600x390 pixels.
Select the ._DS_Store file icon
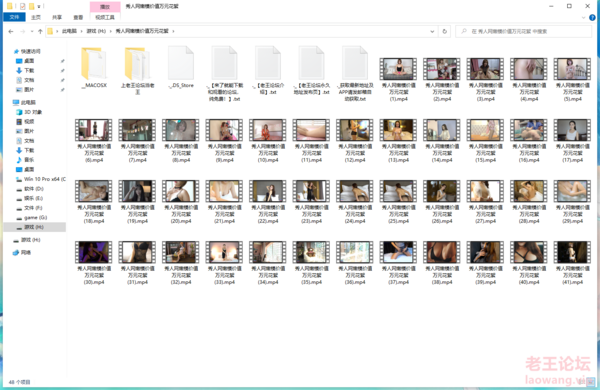[x=181, y=68]
